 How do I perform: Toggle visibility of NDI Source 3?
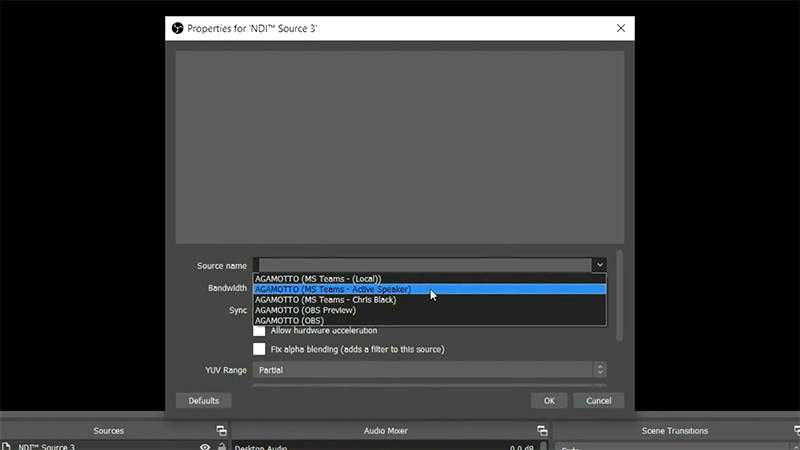(x=205, y=447)
